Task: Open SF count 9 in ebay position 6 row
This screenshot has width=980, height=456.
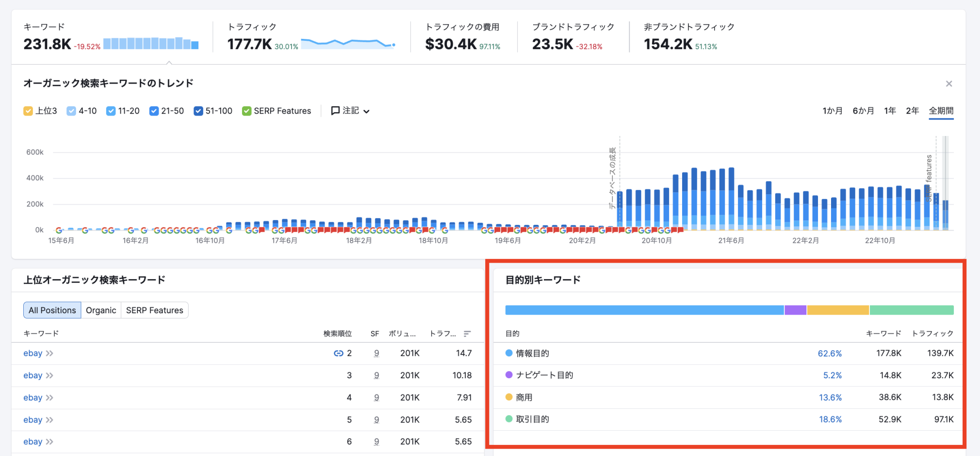Action: 376,441
